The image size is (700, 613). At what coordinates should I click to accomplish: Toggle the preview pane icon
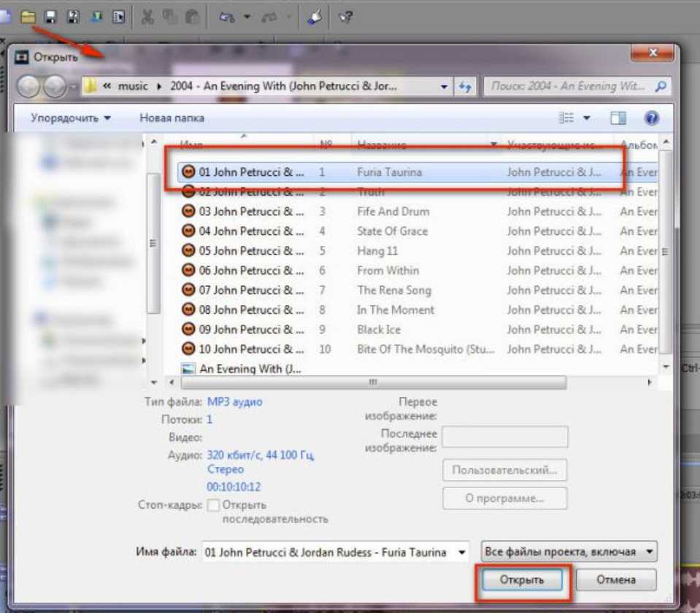618,118
